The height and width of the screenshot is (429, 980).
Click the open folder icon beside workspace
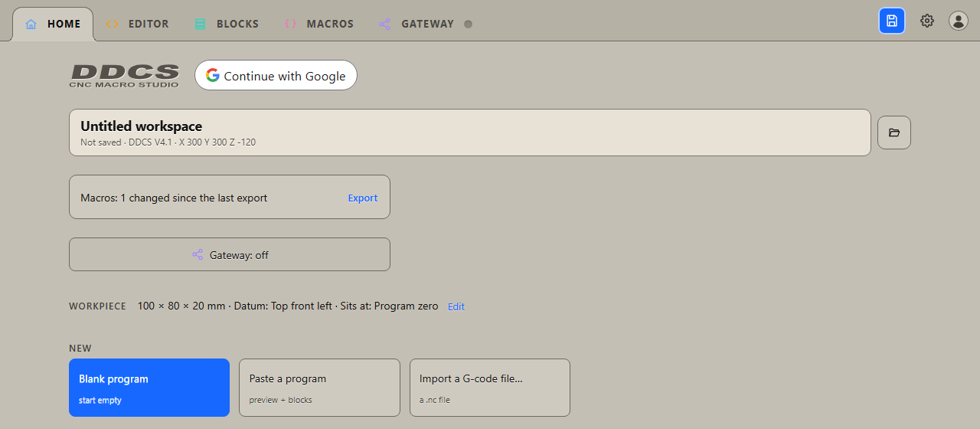894,133
